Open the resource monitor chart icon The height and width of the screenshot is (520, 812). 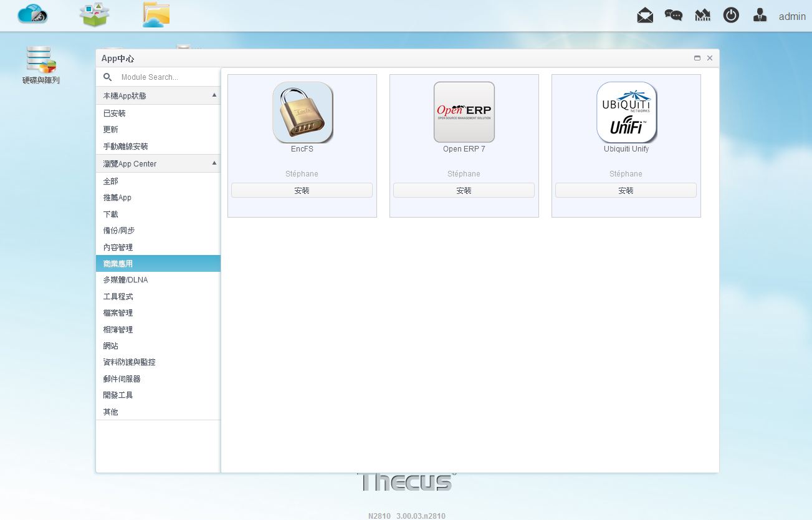[x=702, y=16]
